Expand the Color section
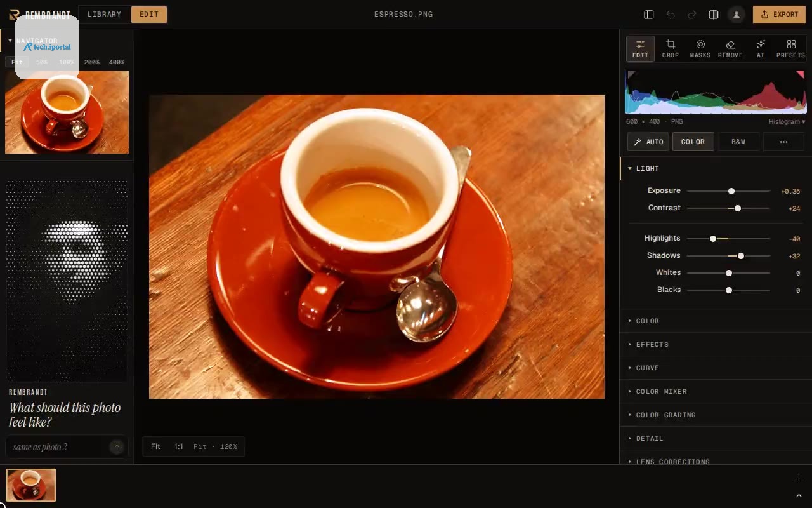The image size is (812, 508). pyautogui.click(x=716, y=321)
